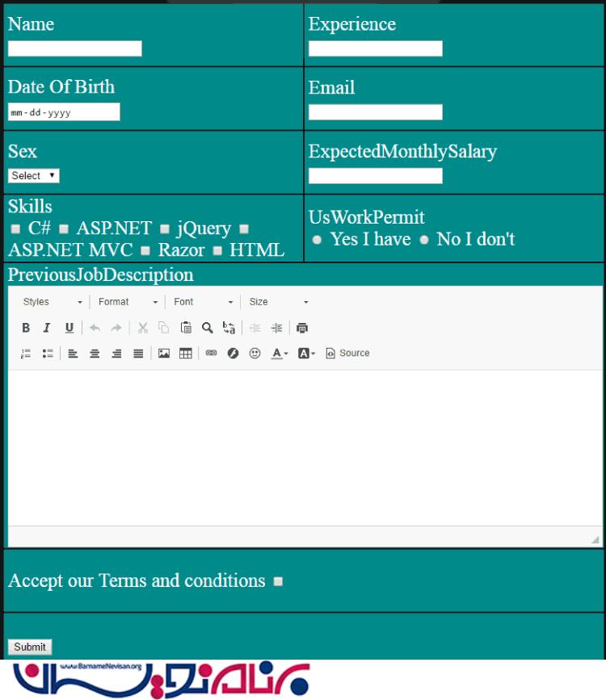Click the Cut scissors icon
The height and width of the screenshot is (700, 606).
pos(142,328)
